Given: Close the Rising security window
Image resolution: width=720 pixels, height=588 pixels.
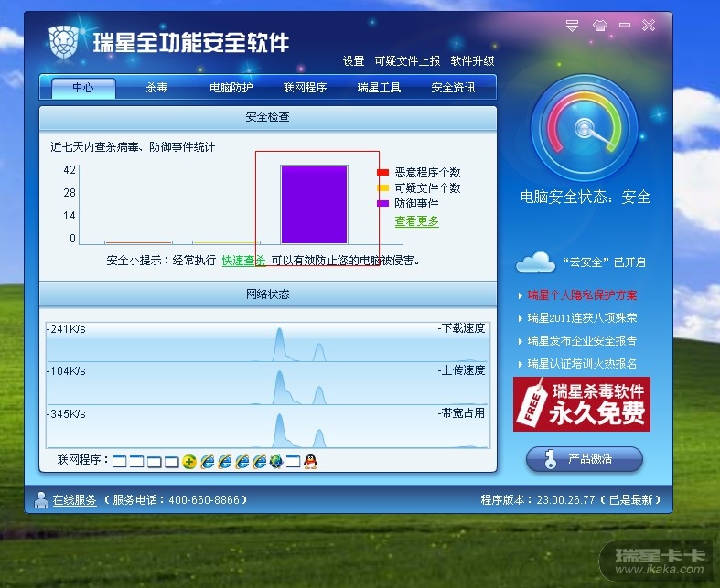Looking at the screenshot, I should click(649, 25).
